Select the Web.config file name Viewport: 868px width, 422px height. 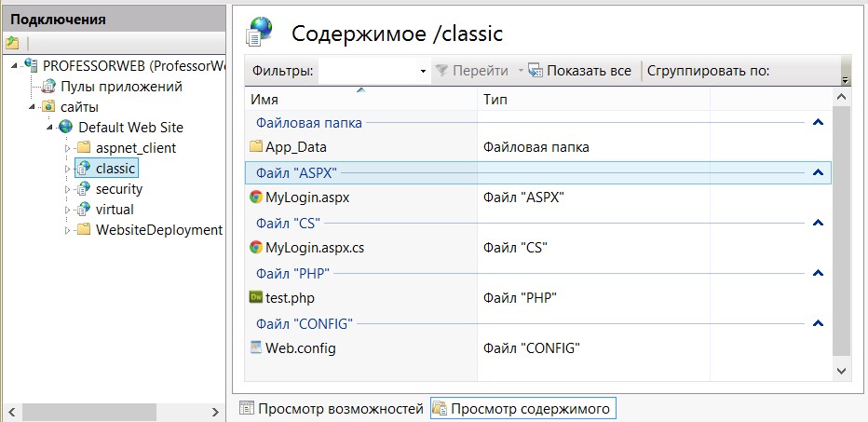pyautogui.click(x=300, y=348)
